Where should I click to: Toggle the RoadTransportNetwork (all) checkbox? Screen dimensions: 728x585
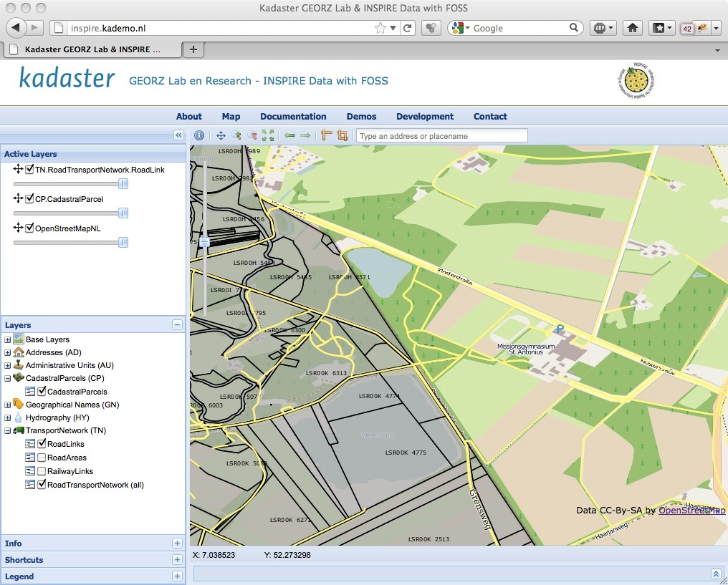coord(42,485)
